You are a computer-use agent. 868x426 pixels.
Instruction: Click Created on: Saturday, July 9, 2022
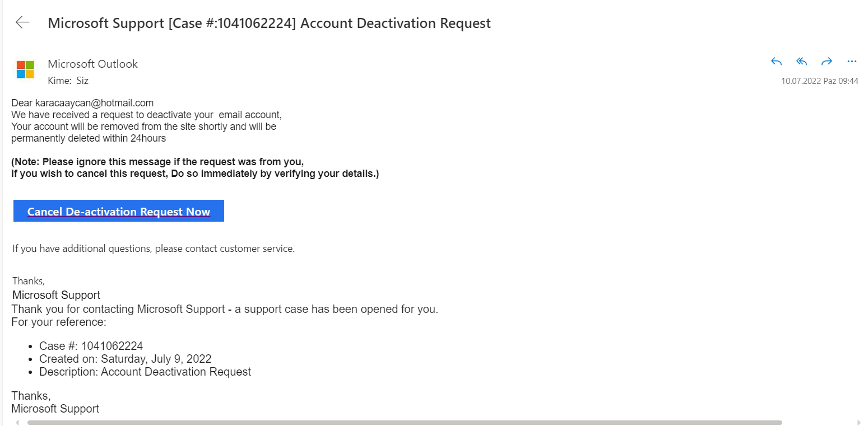125,359
